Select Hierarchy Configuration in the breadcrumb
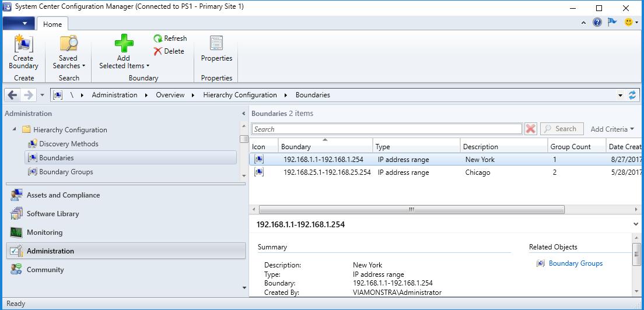 [240, 95]
